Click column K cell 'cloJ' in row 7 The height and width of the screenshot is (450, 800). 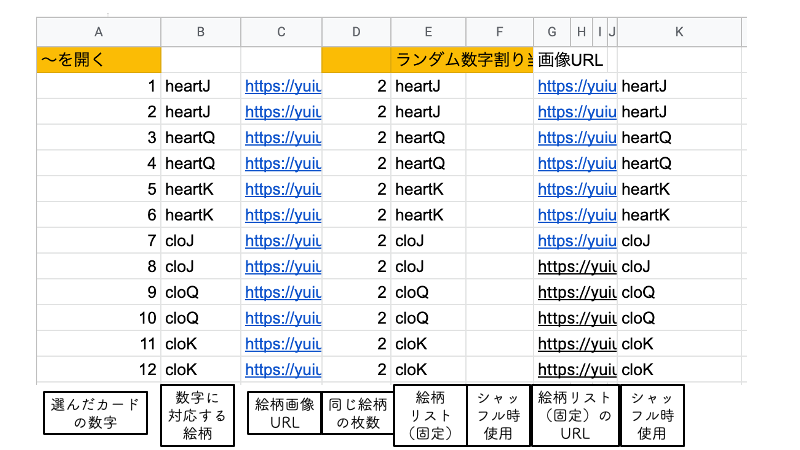coord(679,241)
